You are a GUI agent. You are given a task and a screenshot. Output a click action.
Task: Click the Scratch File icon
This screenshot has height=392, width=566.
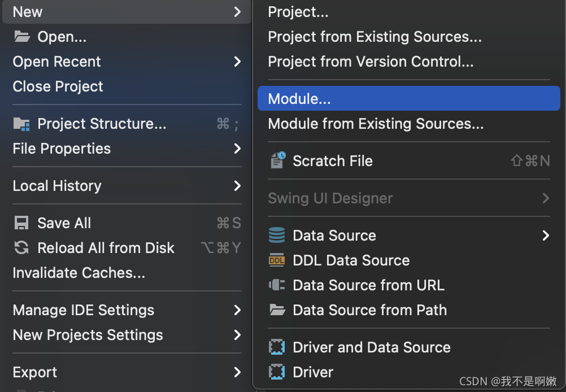(277, 161)
